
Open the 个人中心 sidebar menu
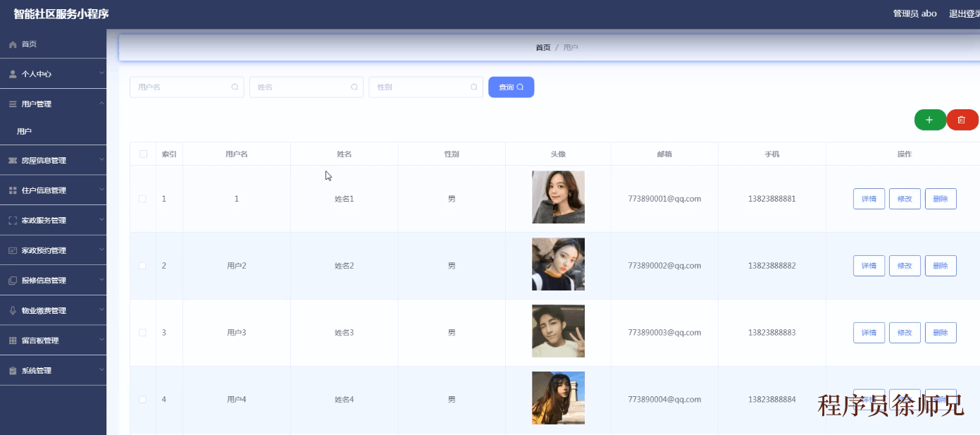[53, 74]
